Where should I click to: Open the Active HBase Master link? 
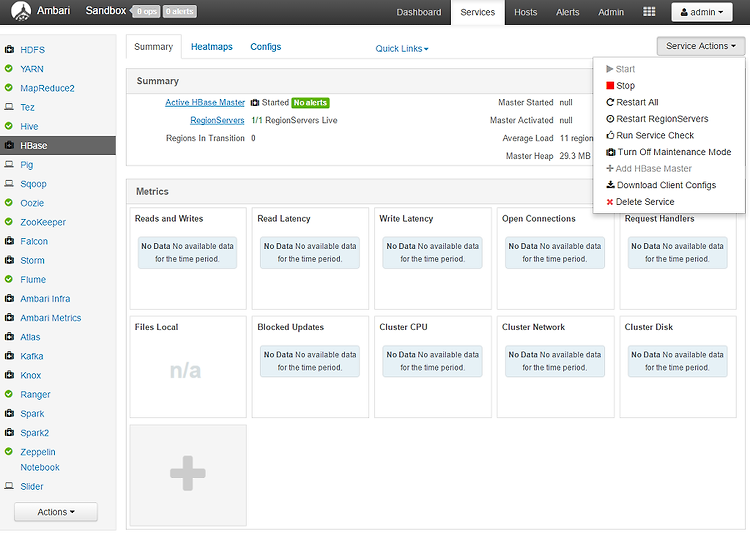(205, 102)
